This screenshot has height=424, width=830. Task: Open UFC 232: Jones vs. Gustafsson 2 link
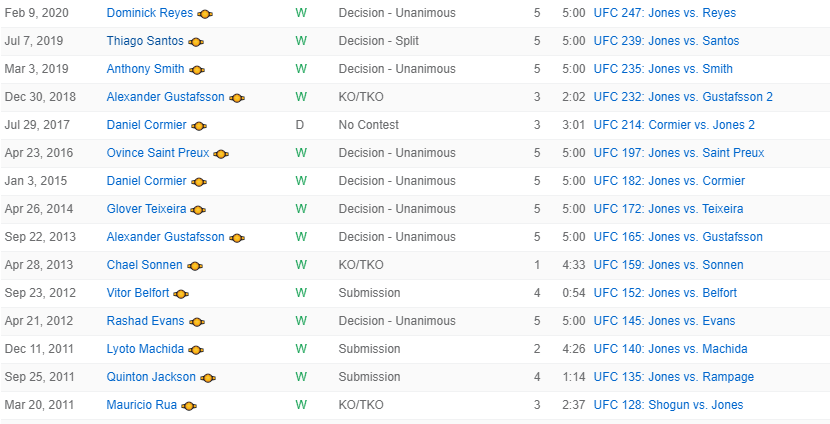(x=683, y=97)
